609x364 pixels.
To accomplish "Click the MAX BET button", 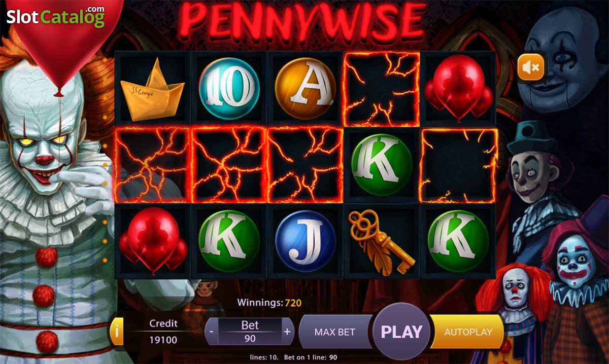I will pos(335,332).
